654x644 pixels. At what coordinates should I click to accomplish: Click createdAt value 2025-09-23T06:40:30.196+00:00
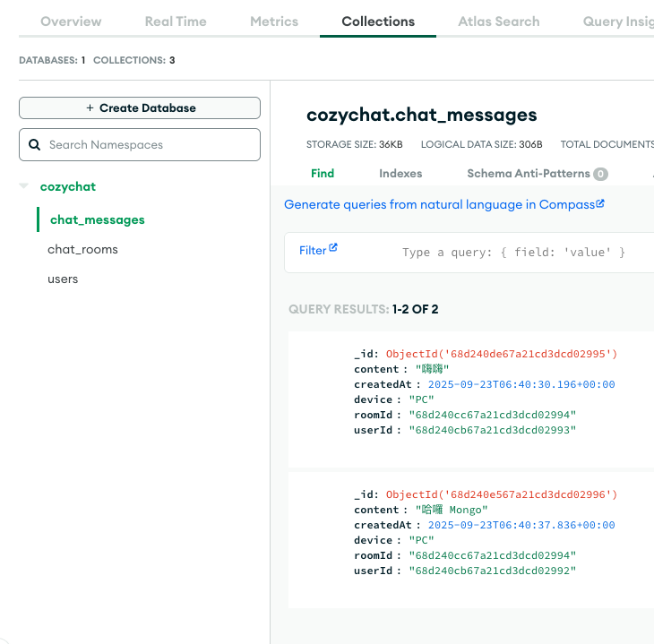521,384
